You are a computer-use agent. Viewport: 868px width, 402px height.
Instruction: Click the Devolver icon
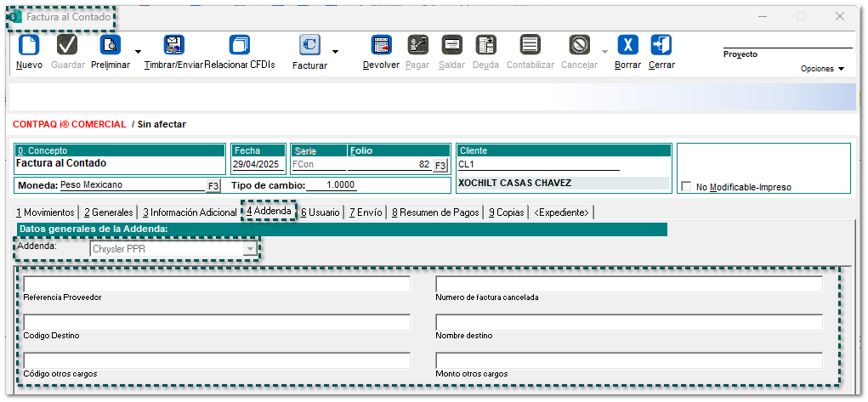(x=382, y=45)
